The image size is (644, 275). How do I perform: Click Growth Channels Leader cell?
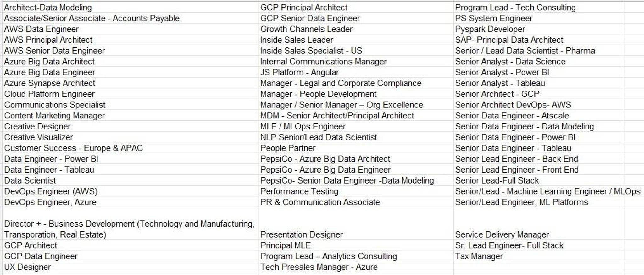click(356, 29)
